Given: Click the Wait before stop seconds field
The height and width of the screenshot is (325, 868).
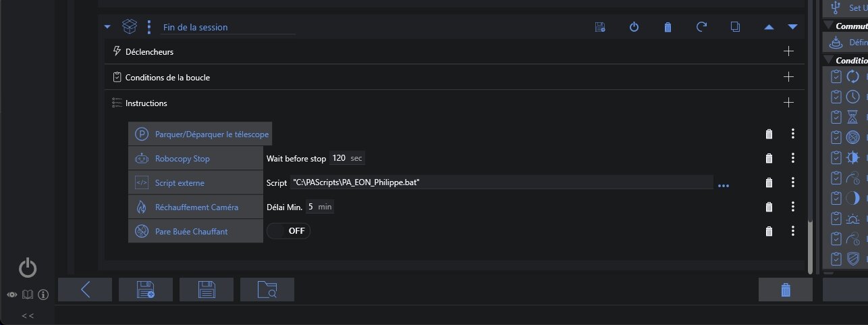Looking at the screenshot, I should (x=339, y=158).
